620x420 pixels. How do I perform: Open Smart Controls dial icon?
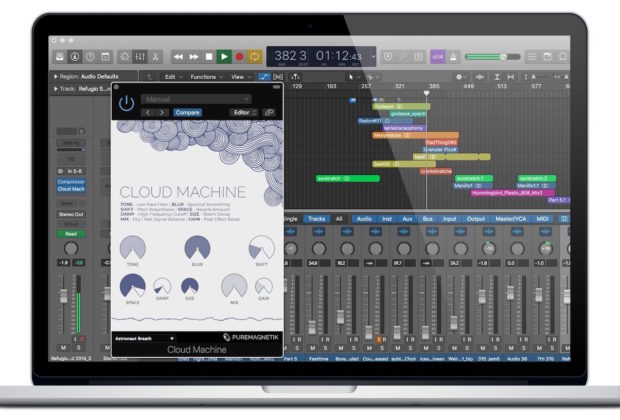(125, 57)
